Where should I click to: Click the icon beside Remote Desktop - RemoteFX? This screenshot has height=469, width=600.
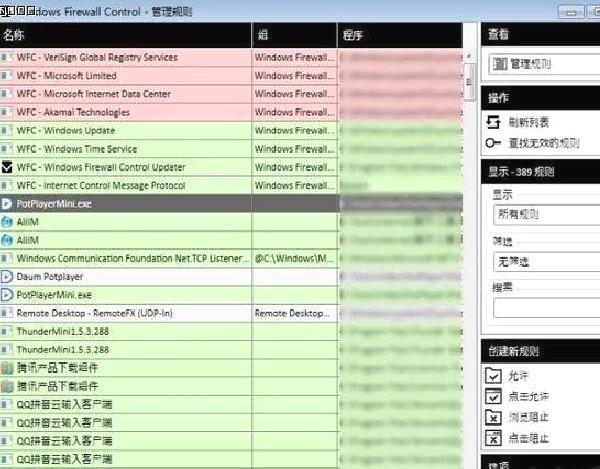click(6, 313)
